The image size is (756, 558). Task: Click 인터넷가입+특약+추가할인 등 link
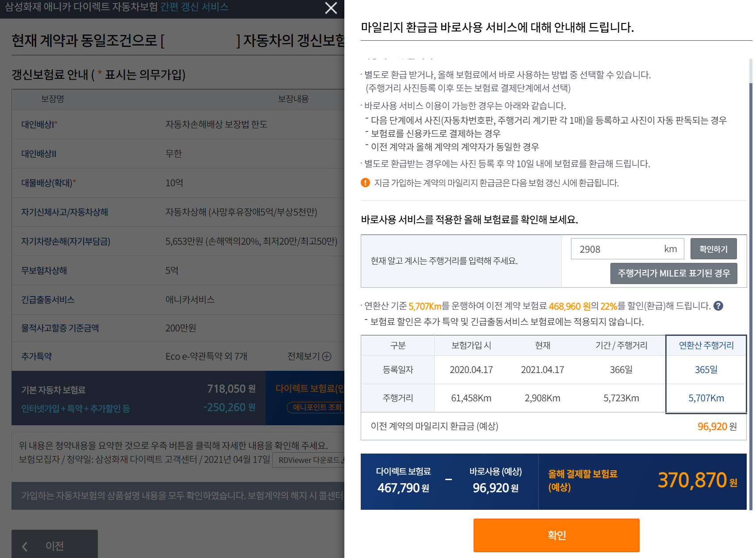(76, 408)
